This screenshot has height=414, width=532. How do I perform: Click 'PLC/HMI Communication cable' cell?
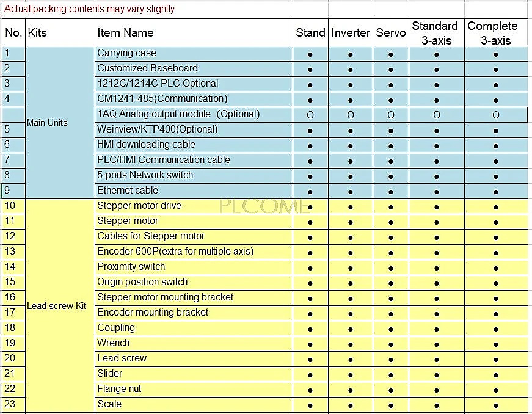(194, 161)
